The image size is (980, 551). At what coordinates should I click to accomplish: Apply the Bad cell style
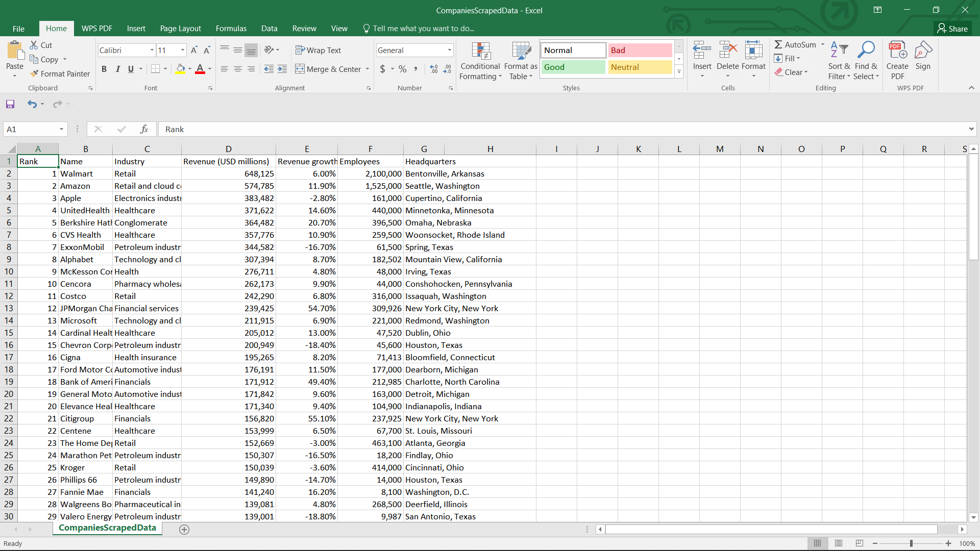click(640, 50)
